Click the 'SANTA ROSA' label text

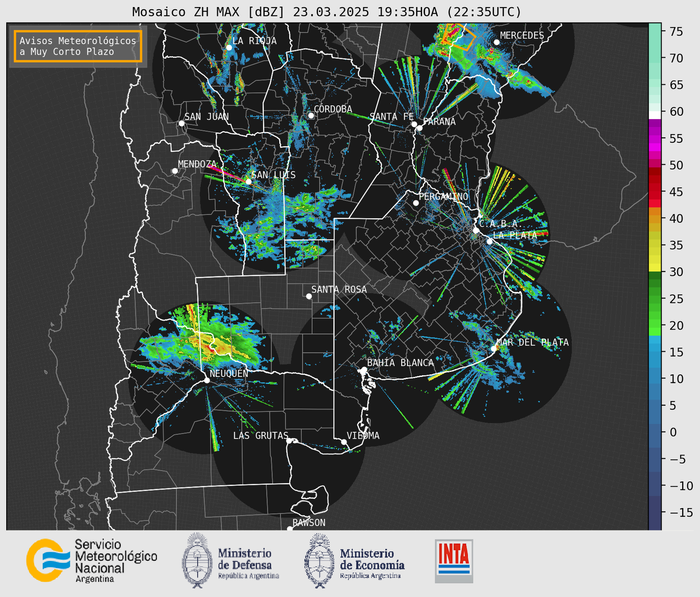(339, 289)
